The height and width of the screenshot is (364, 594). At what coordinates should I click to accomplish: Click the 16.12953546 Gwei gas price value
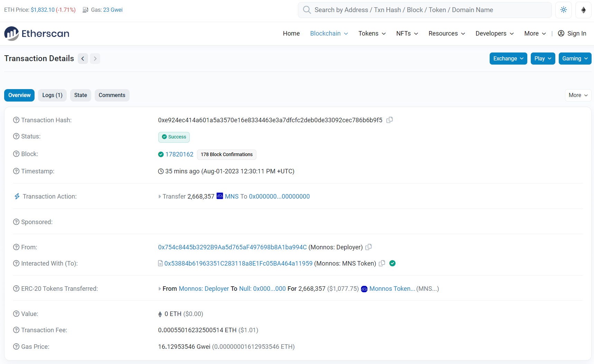pyautogui.click(x=184, y=347)
